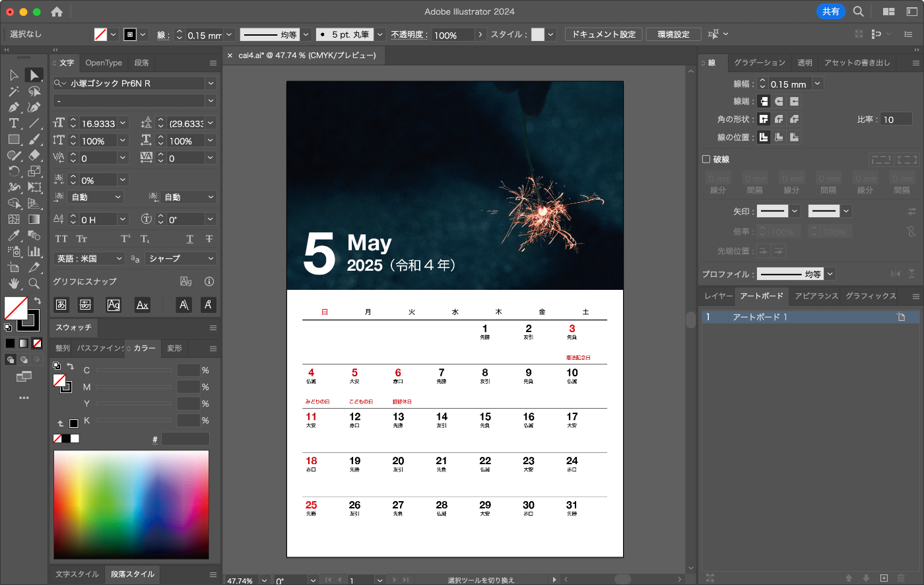Toggle Underline text style

pos(189,238)
